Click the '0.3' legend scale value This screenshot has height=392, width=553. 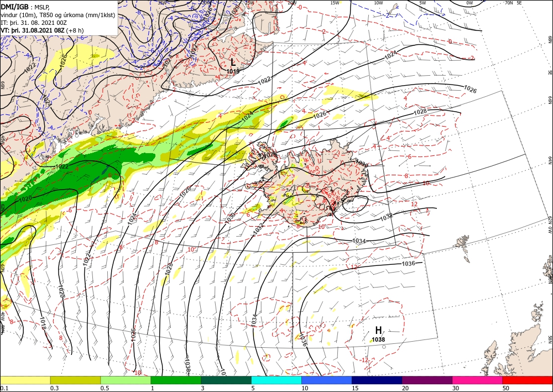(x=54, y=388)
